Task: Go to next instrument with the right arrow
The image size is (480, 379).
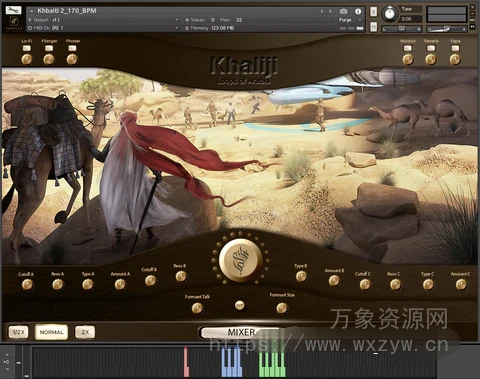Action: (x=330, y=11)
